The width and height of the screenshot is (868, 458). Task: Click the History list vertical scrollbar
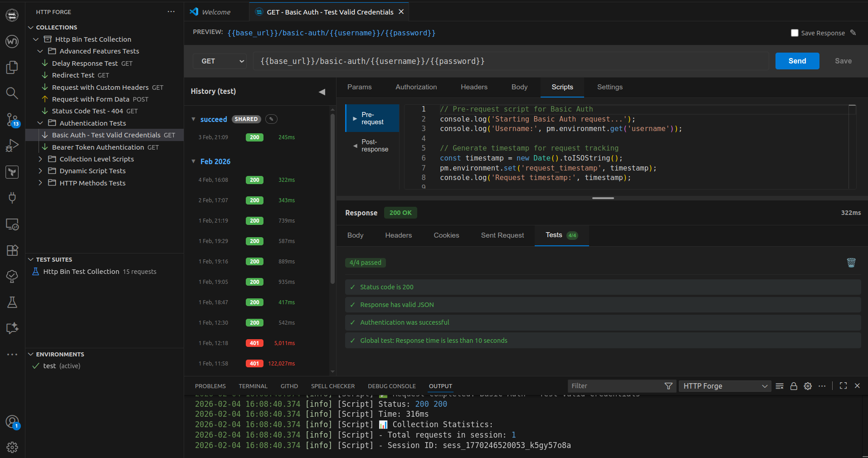332,200
